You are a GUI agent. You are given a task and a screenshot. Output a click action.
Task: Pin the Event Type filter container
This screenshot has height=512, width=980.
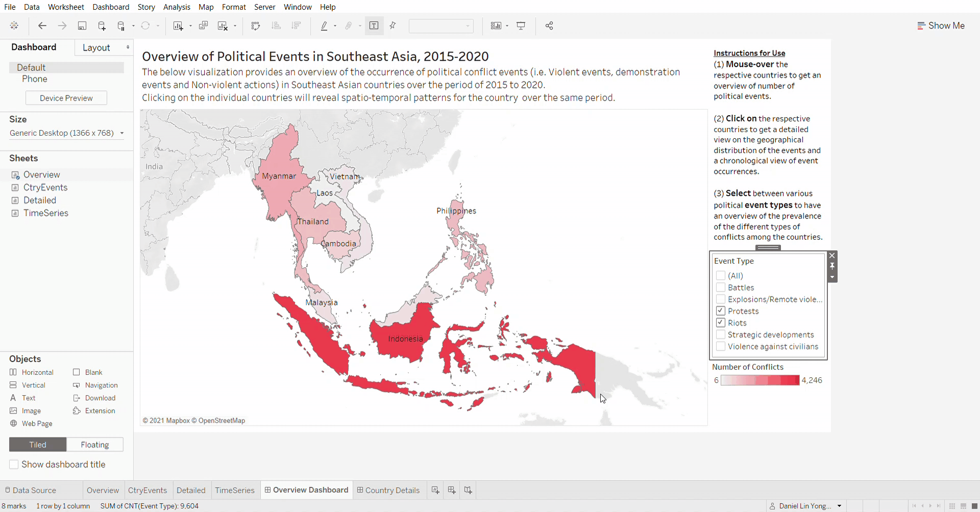point(832,266)
